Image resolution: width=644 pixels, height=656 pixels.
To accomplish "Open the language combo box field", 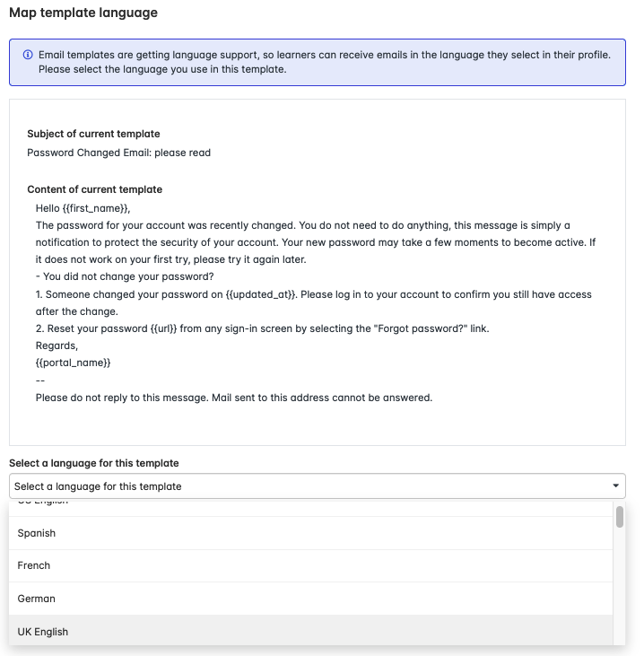I will click(x=305, y=486).
